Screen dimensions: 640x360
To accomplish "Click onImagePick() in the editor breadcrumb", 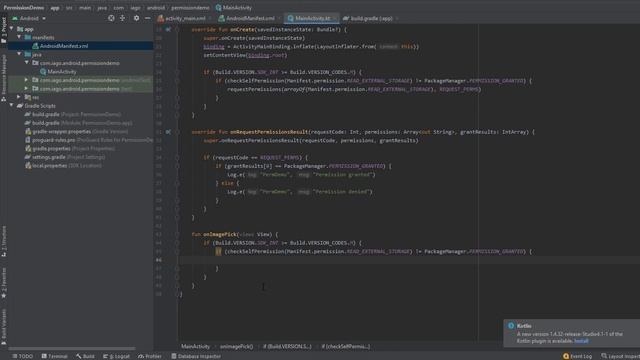I will tap(236, 347).
